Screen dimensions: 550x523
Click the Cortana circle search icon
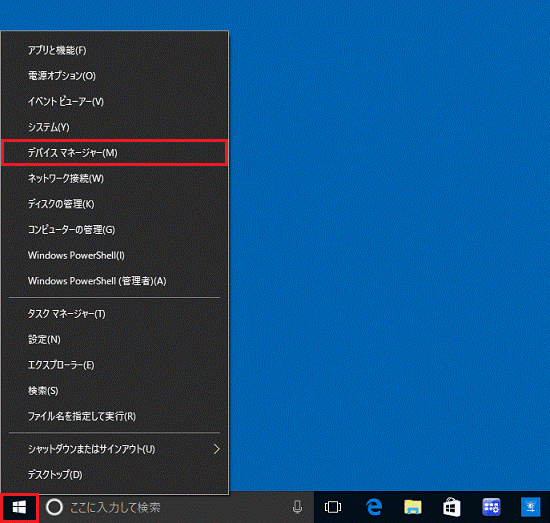coord(54,507)
